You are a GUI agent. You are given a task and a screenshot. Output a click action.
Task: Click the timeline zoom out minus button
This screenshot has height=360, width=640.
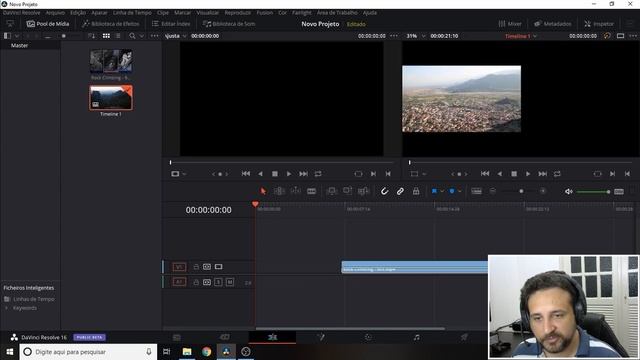[x=493, y=191]
